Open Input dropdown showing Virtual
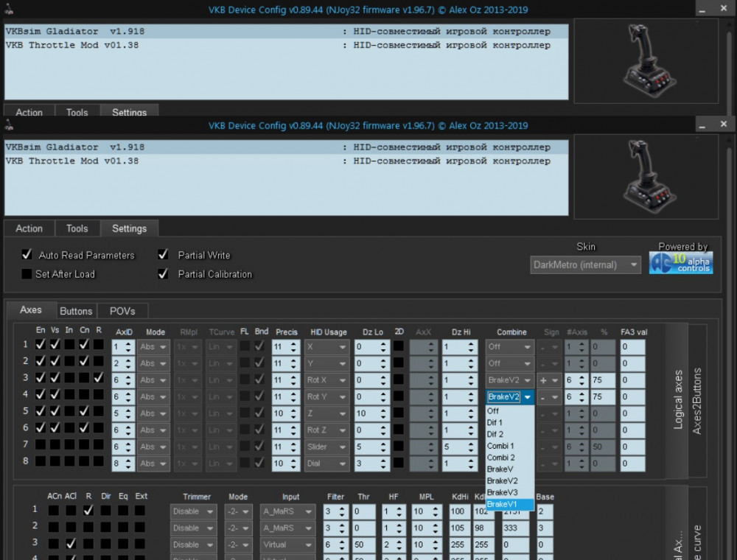 287,545
